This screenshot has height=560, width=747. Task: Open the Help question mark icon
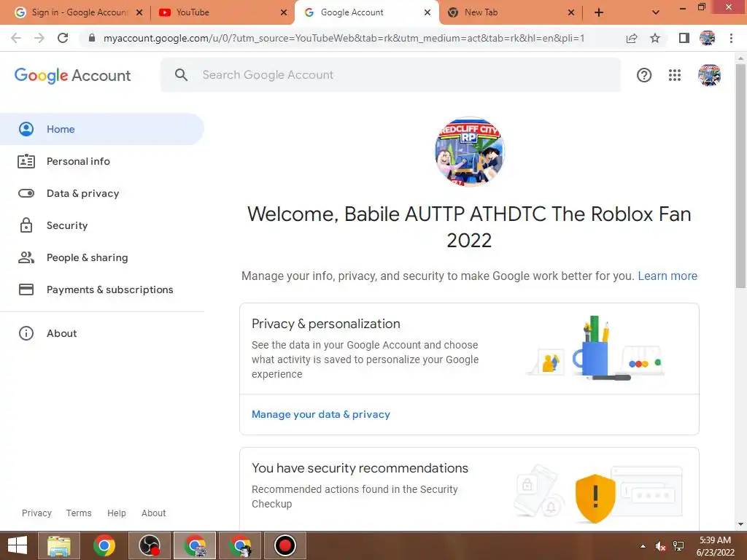[644, 75]
